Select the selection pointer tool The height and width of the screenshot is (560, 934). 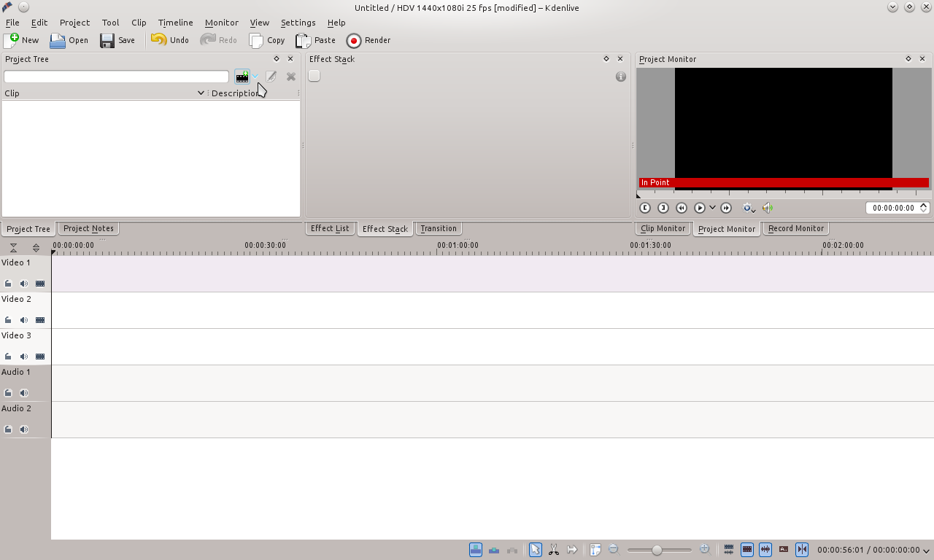(535, 550)
